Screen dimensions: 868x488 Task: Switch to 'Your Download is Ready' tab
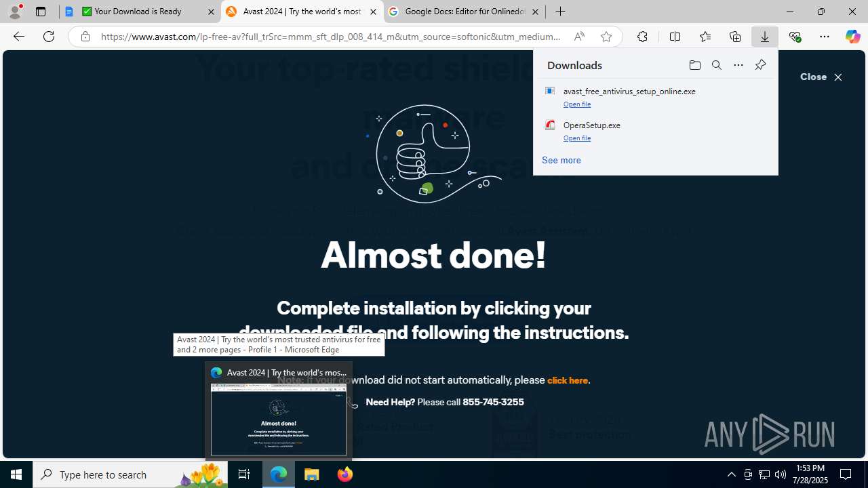click(x=140, y=12)
